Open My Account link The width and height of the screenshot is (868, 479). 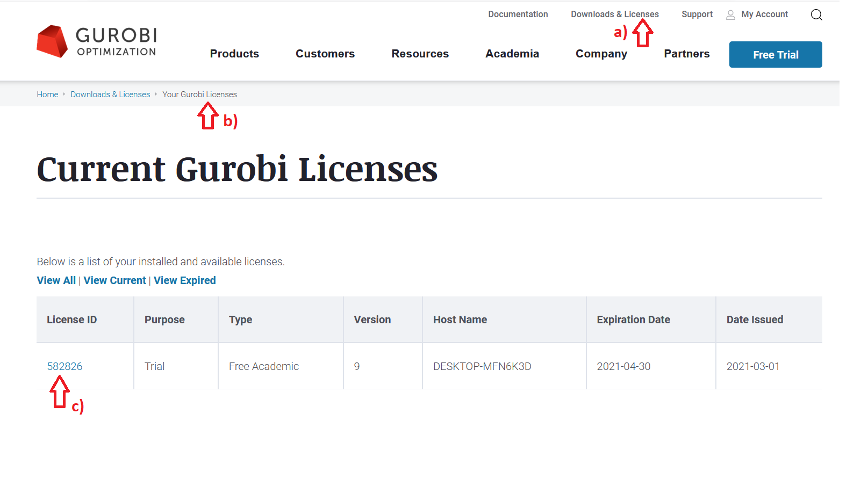(764, 14)
